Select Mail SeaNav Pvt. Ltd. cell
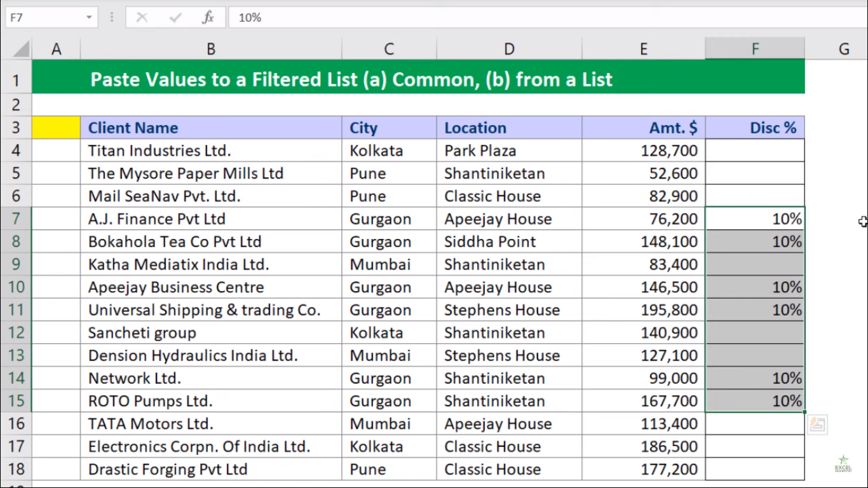 [211, 196]
